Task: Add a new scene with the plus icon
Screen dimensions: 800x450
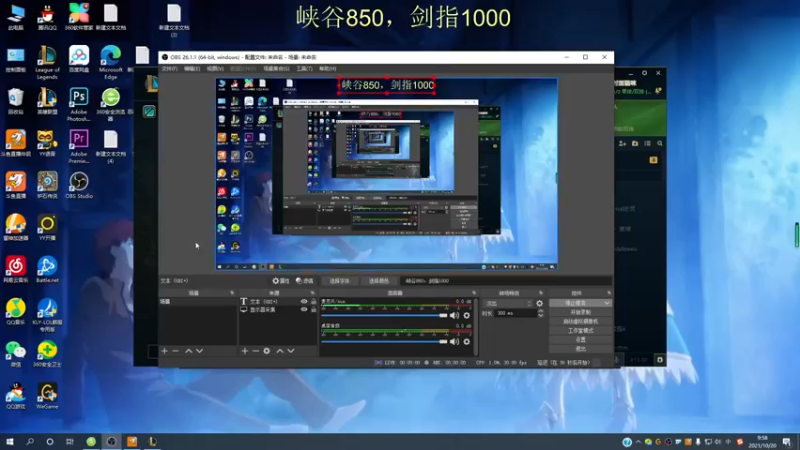Action: (164, 351)
